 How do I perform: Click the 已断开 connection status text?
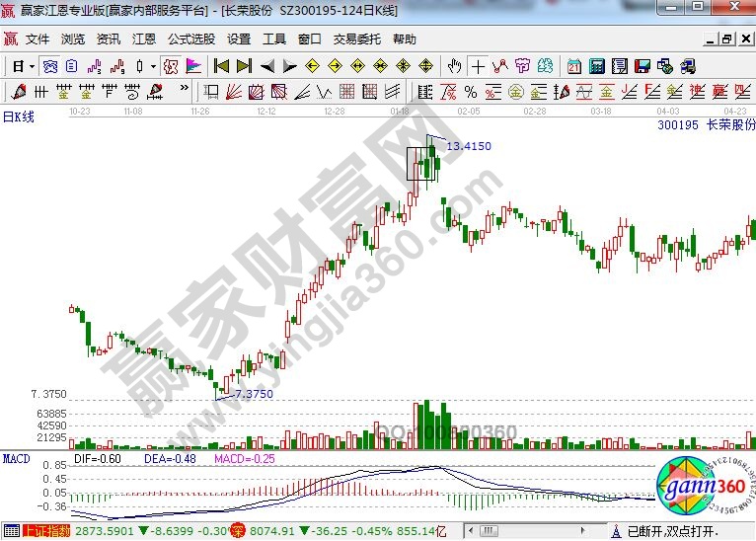coord(651,531)
